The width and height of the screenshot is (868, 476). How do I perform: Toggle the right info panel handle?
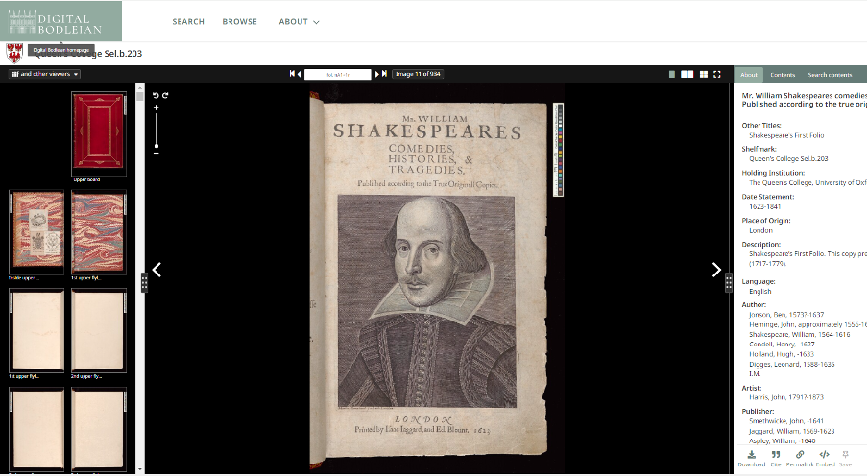click(x=729, y=282)
